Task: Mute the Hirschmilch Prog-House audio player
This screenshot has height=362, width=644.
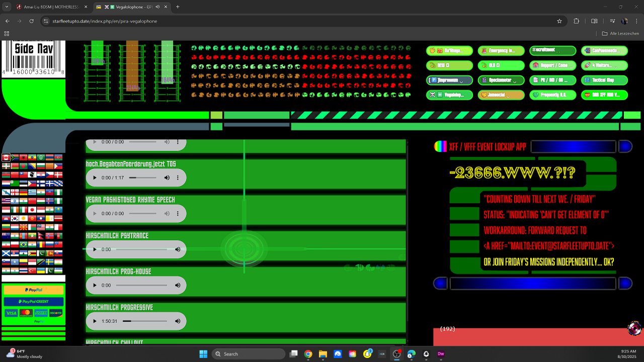Action: click(178, 285)
